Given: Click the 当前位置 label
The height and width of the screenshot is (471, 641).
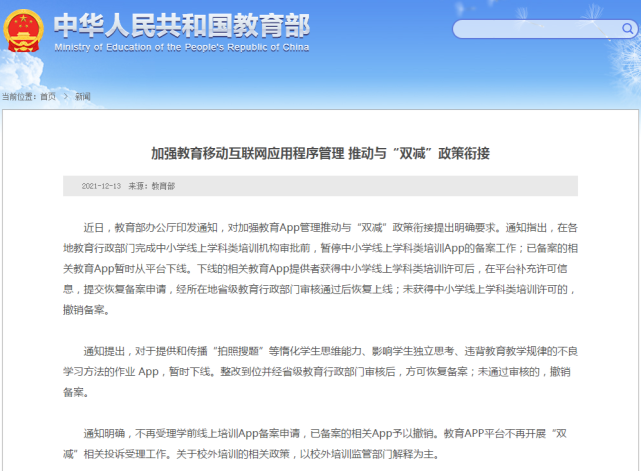Looking at the screenshot, I should click(19, 97).
